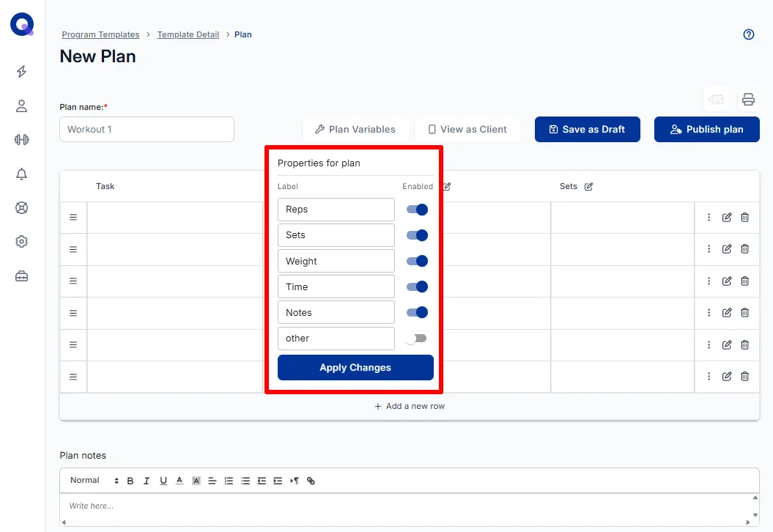This screenshot has width=773, height=532.
Task: Insert a bulleted list in Plan notes
Action: (245, 481)
